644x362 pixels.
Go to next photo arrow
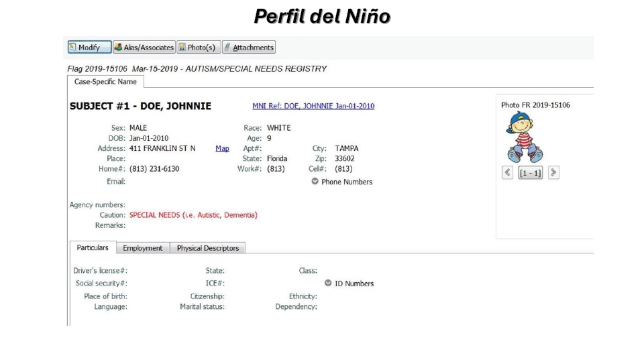(x=553, y=172)
